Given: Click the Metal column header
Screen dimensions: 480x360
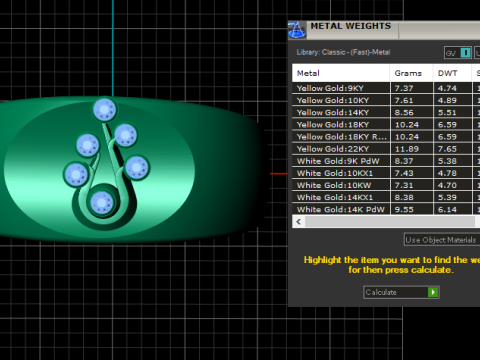Looking at the screenshot, I should 341,73.
